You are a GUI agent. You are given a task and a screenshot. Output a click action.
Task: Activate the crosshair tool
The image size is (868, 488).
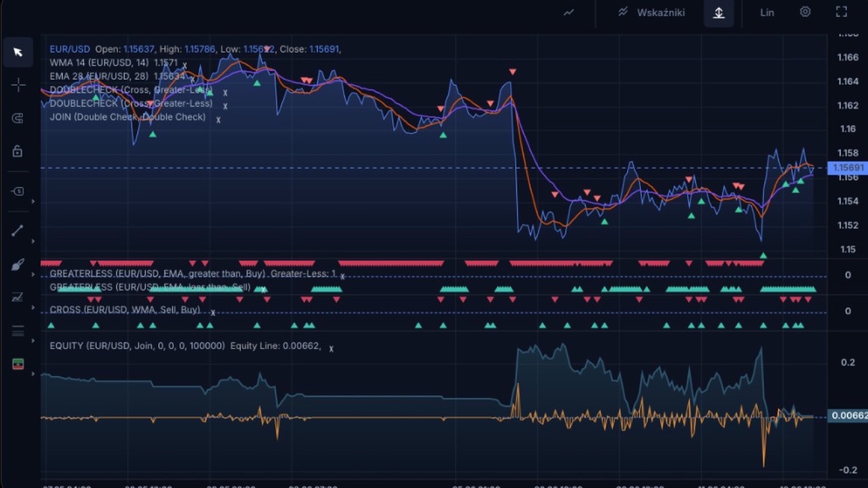(x=18, y=85)
